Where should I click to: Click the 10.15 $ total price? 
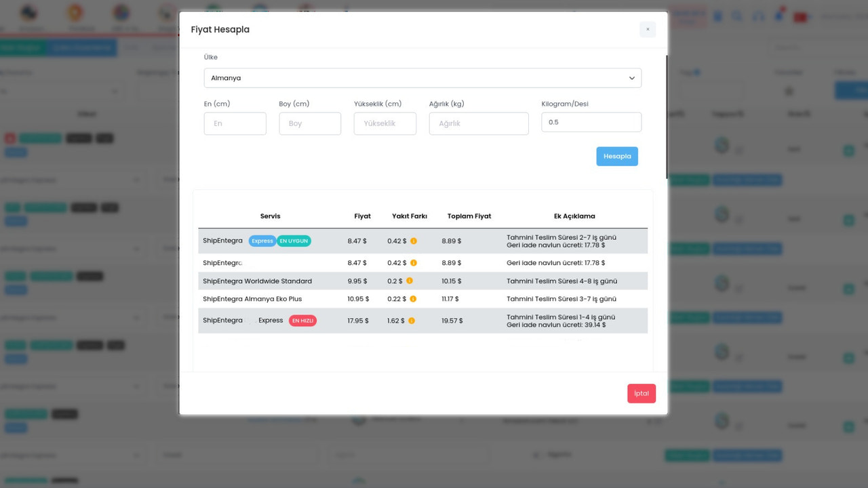click(x=451, y=281)
